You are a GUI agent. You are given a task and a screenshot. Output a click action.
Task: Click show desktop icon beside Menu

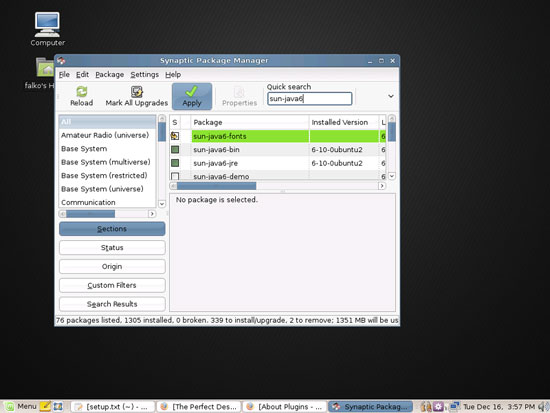[x=58, y=406]
